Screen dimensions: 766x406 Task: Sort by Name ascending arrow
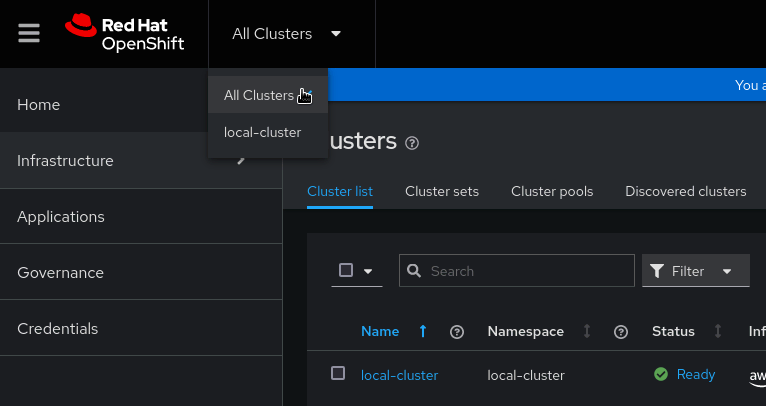pyautogui.click(x=423, y=331)
